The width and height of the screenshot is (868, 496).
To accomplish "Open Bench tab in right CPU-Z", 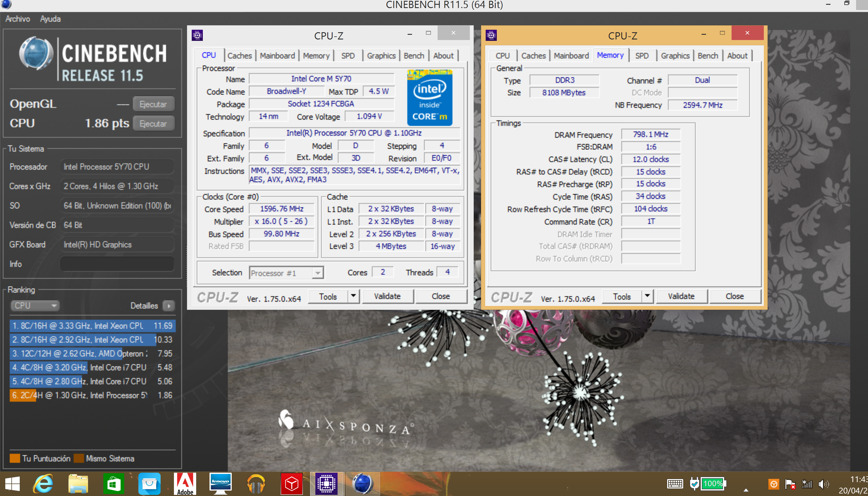I will [708, 56].
